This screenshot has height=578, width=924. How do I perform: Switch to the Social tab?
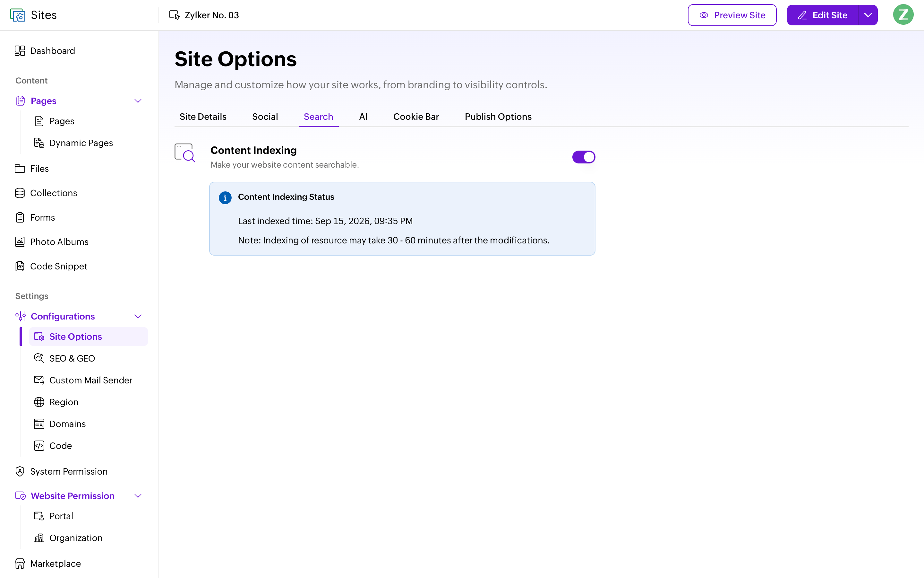(x=265, y=117)
